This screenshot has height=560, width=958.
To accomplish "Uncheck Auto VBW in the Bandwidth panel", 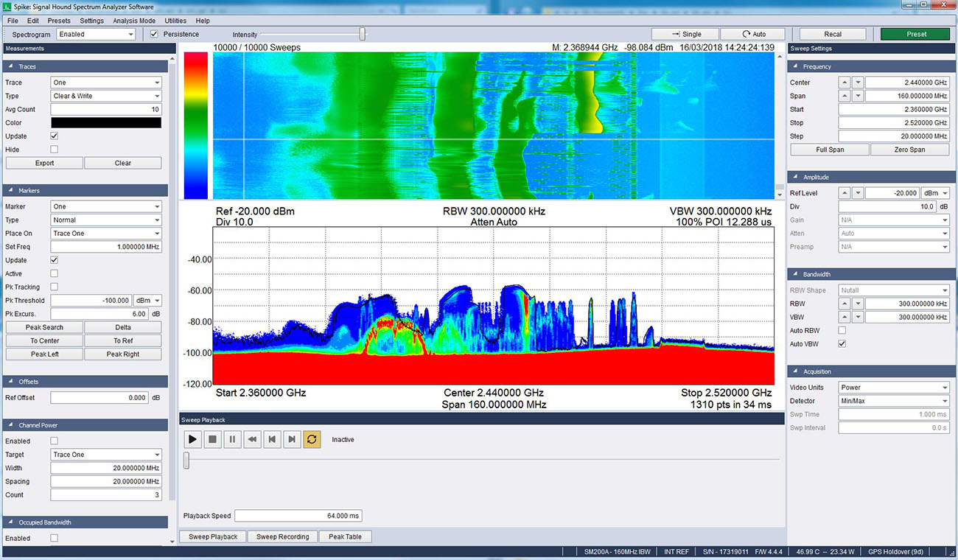I will coord(842,343).
